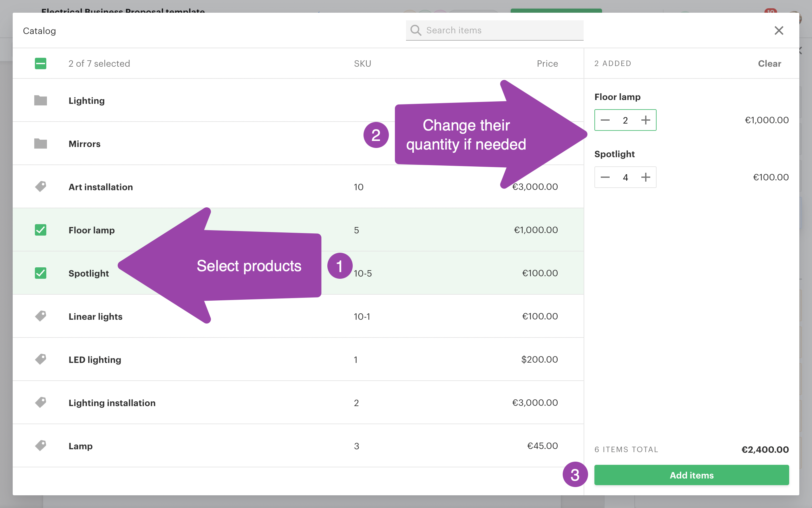Uncheck the Spotlight checkbox
The width and height of the screenshot is (812, 508).
(41, 273)
